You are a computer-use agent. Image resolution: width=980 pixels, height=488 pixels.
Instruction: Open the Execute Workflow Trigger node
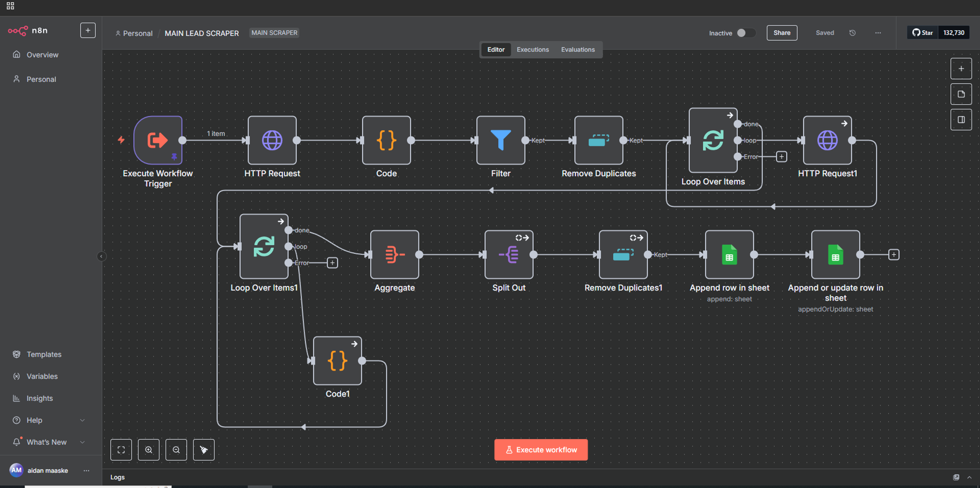point(158,140)
